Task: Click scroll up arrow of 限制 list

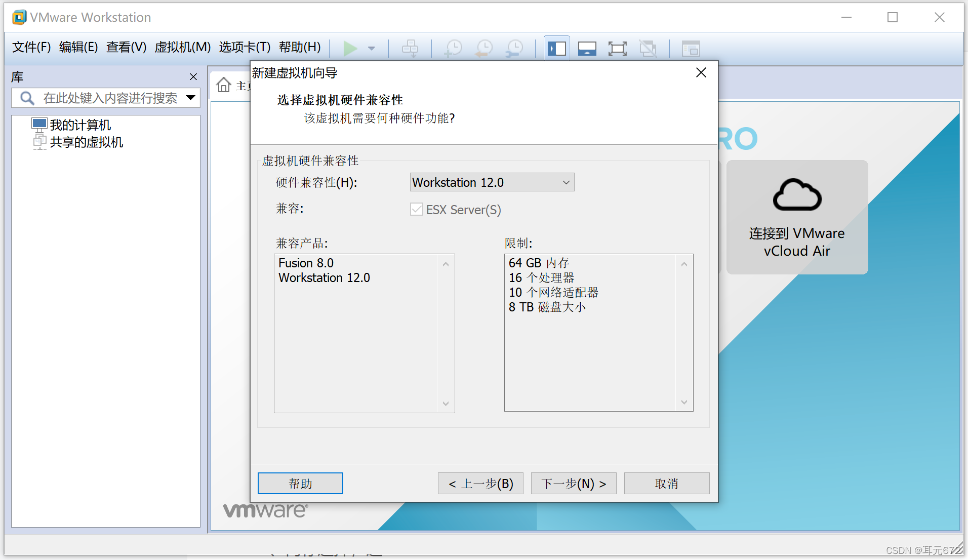Action: click(x=684, y=264)
